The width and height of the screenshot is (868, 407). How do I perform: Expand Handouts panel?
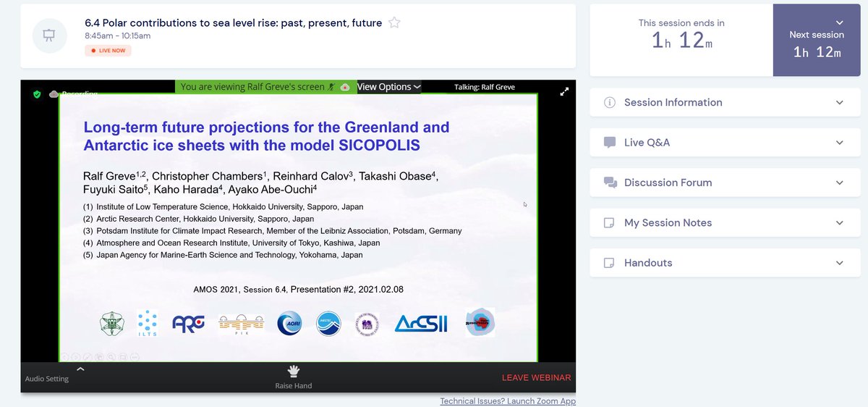(724, 263)
